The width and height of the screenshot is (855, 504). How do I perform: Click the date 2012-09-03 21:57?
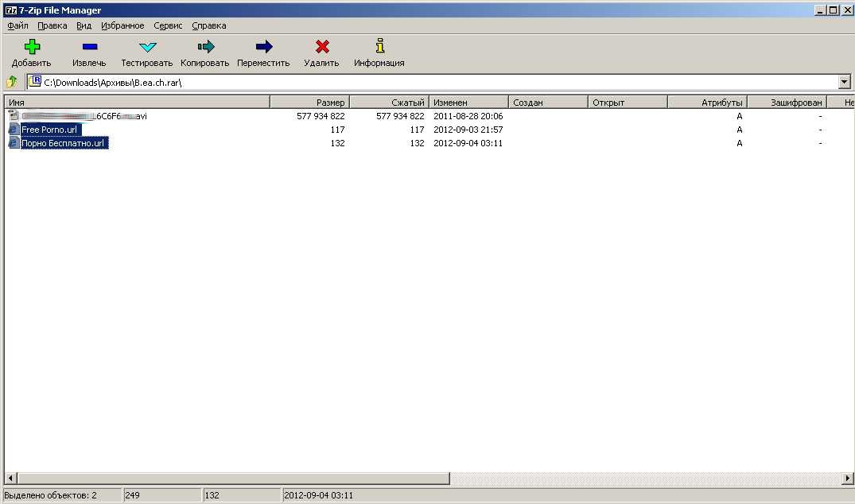point(468,130)
